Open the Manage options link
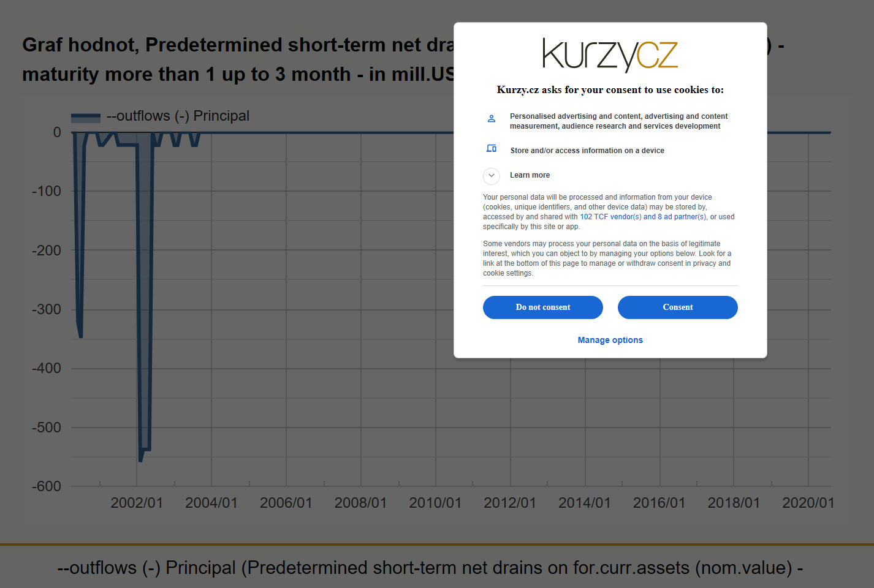This screenshot has width=874, height=588. point(610,340)
